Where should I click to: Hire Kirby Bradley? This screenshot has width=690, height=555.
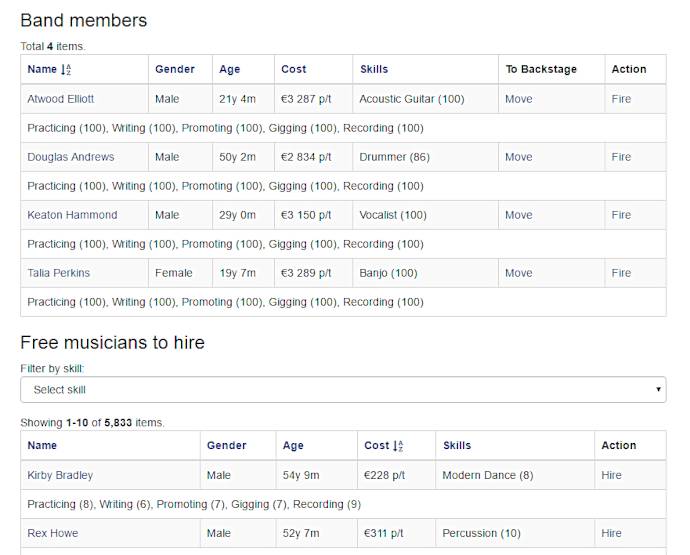point(611,475)
